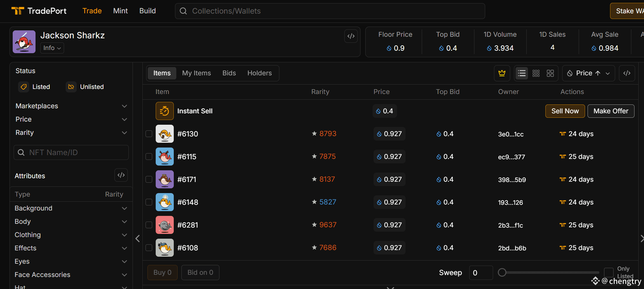Click embed code icon in collection header
The height and width of the screenshot is (289, 644).
point(351,36)
